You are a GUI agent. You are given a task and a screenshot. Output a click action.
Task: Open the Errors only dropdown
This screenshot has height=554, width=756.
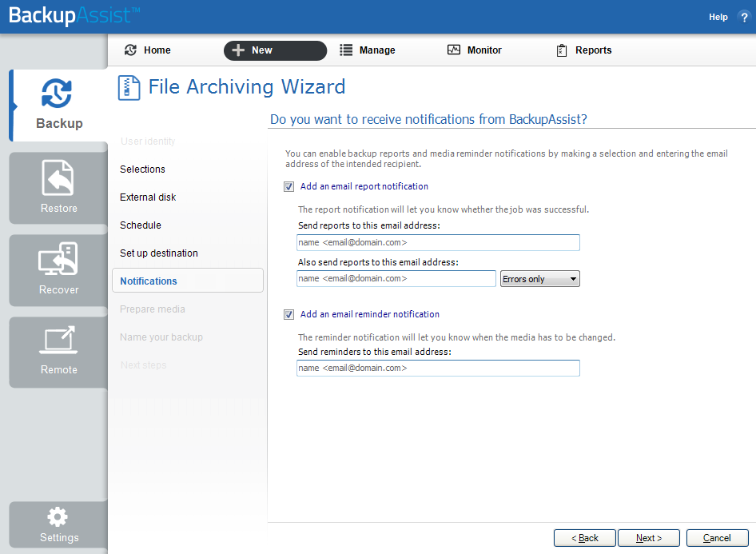coord(540,279)
